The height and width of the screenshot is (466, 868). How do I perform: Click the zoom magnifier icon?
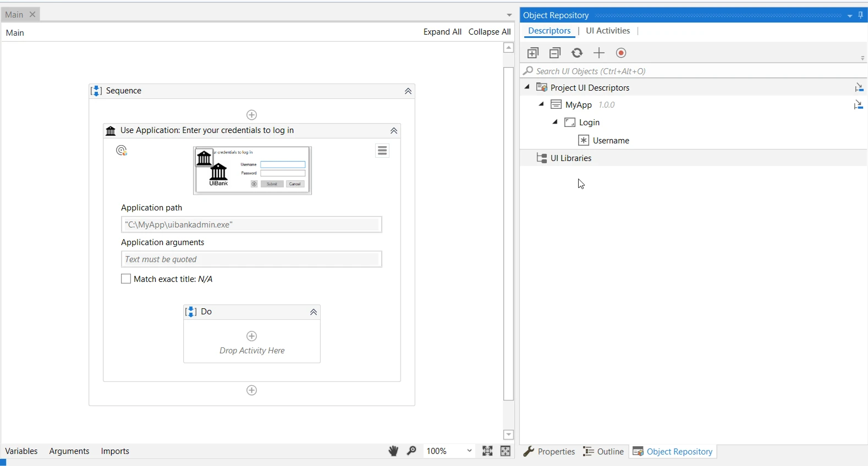[411, 451]
